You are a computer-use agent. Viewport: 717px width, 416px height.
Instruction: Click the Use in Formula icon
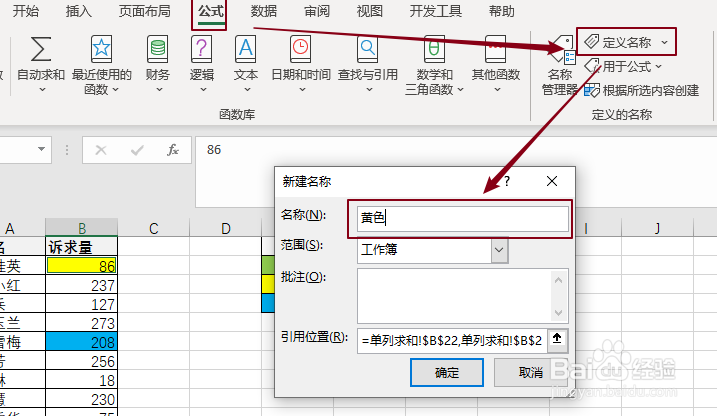(593, 66)
